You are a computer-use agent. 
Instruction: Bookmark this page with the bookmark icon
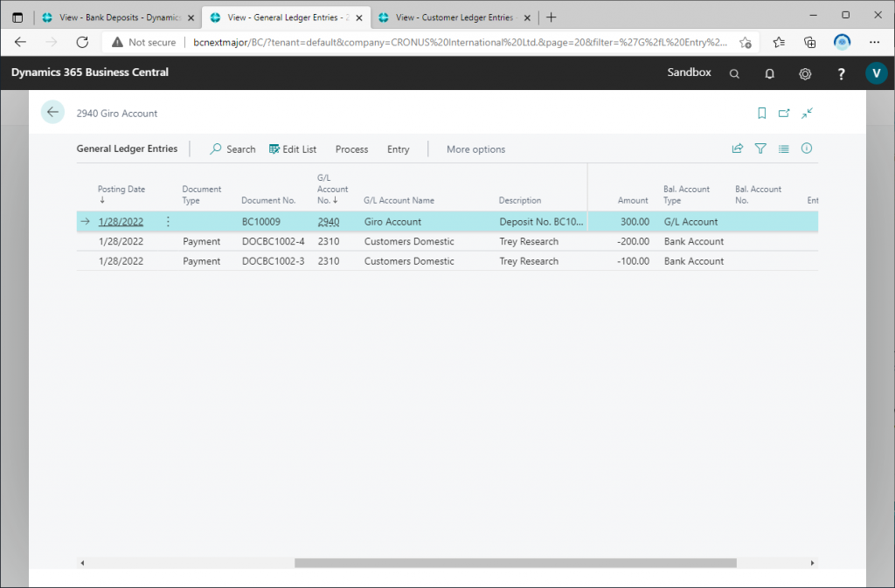click(761, 113)
